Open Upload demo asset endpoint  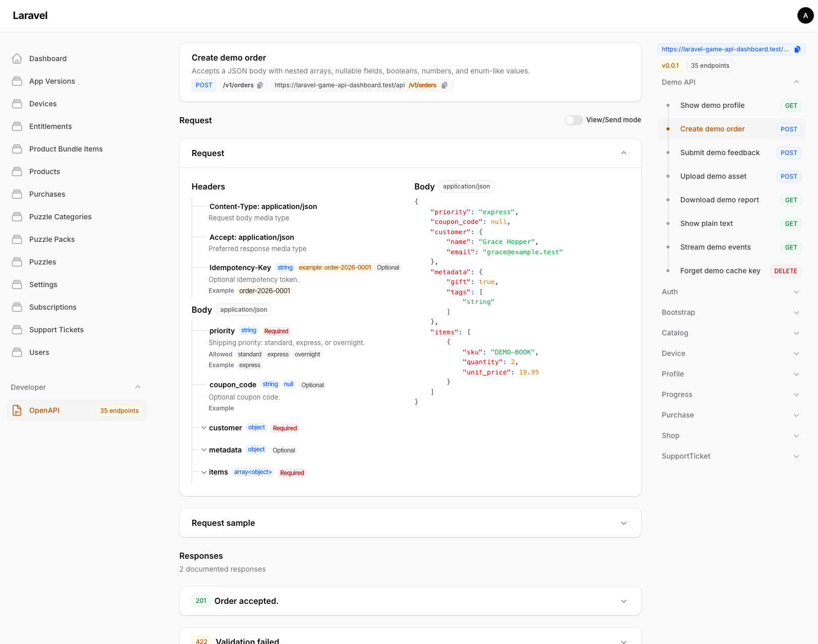[732, 176]
